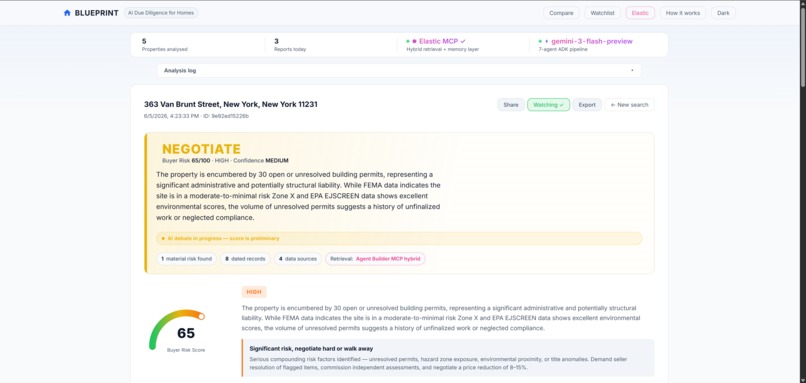The height and width of the screenshot is (383, 806).
Task: Expand the Analysis log panel
Action: [399, 70]
